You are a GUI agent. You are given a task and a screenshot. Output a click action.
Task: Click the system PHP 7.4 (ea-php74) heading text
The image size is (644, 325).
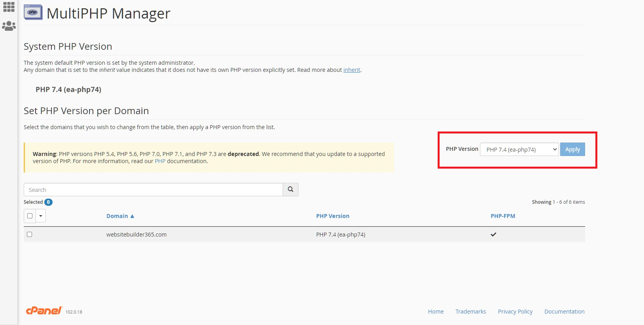click(x=68, y=90)
